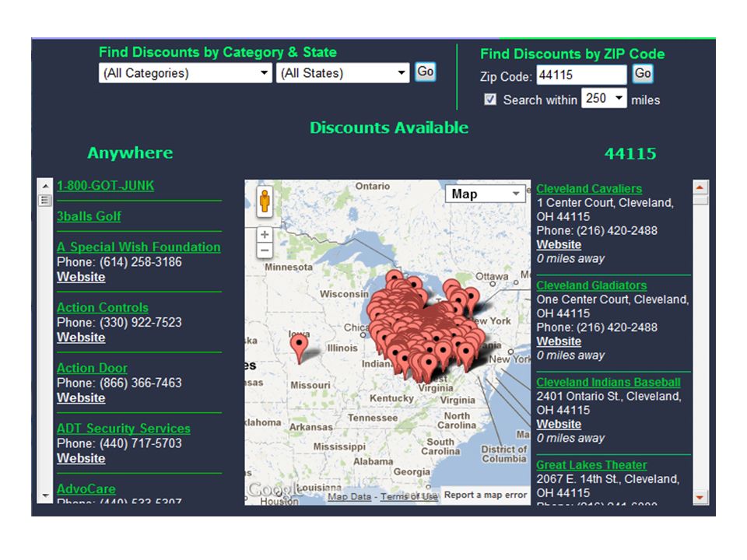This screenshot has width=747, height=560.
Task: Click the Cavaliers phone (216) 420-2488
Action: coord(617,230)
